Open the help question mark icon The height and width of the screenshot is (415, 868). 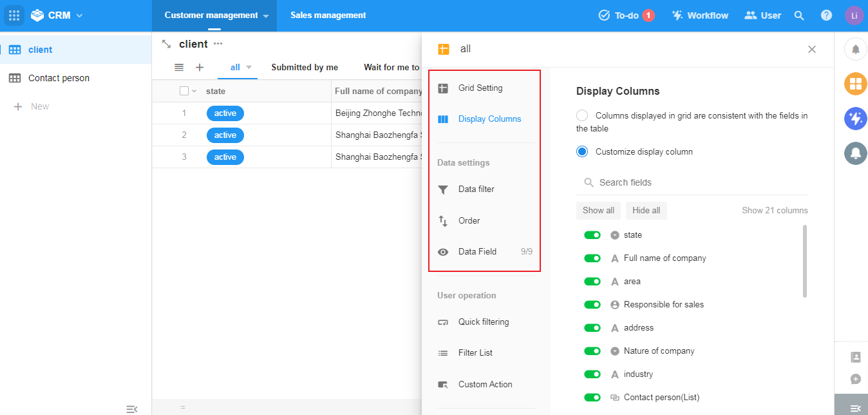(826, 15)
